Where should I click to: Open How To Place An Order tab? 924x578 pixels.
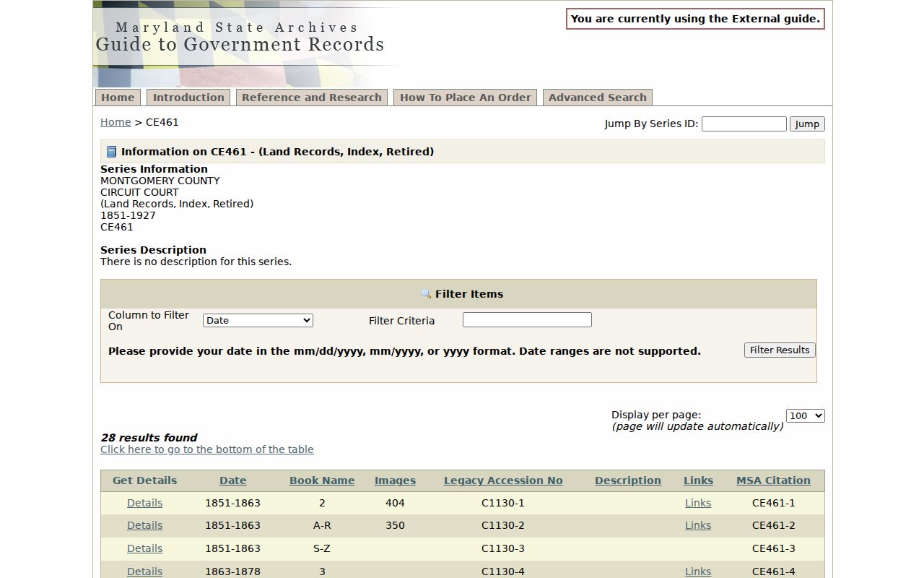[x=466, y=98]
